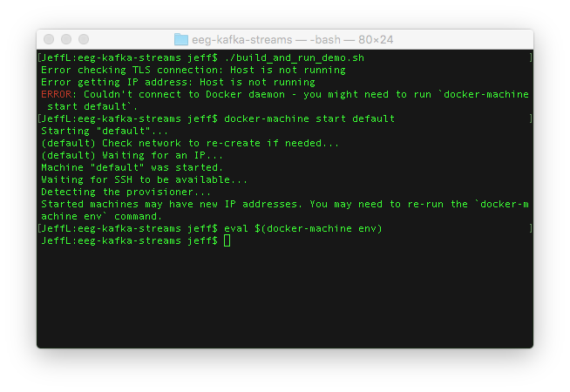
Task: Click the text cursor at the last prompt
Action: (x=227, y=240)
